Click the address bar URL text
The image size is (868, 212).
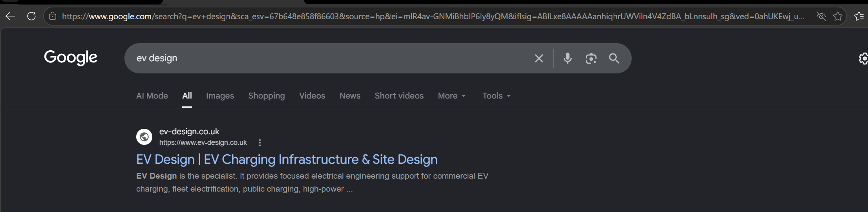pos(433,16)
